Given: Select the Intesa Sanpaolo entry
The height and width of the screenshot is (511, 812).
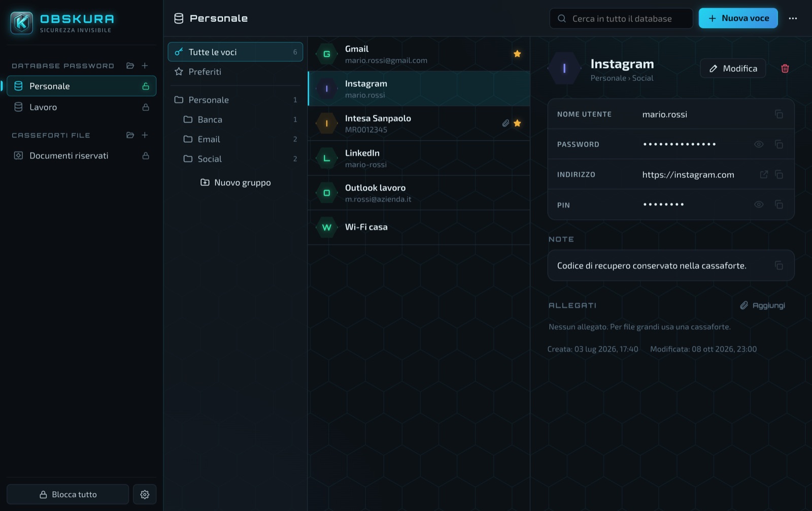Looking at the screenshot, I should [x=419, y=123].
